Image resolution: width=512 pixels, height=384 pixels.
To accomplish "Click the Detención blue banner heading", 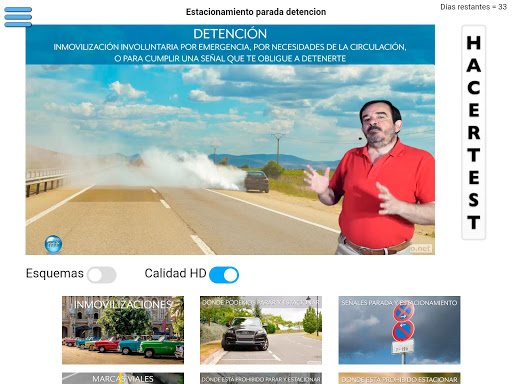I will tap(230, 34).
